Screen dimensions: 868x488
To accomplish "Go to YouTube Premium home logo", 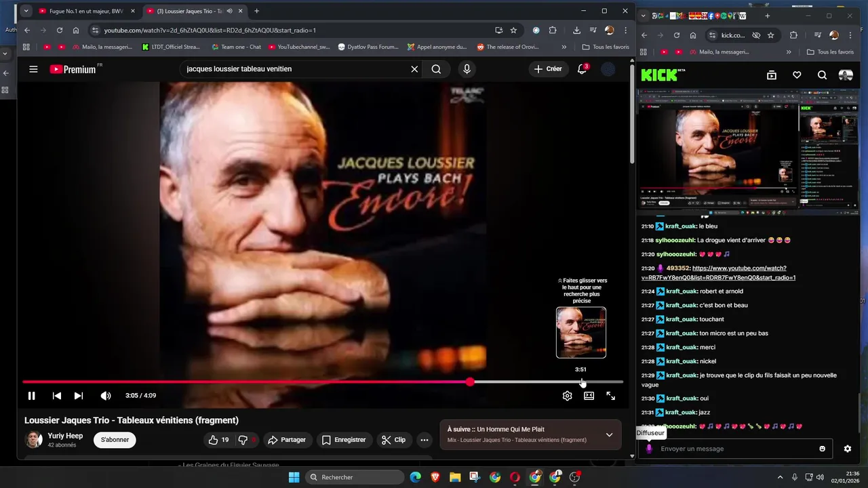I will 74,69.
